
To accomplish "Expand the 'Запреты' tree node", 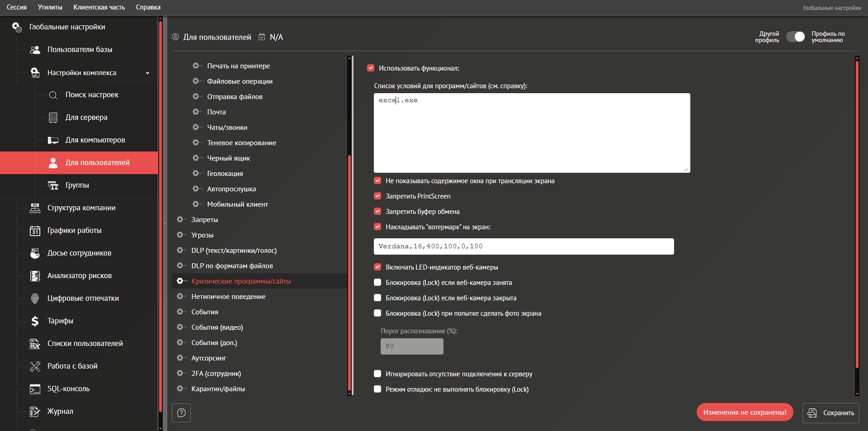I will 180,220.
